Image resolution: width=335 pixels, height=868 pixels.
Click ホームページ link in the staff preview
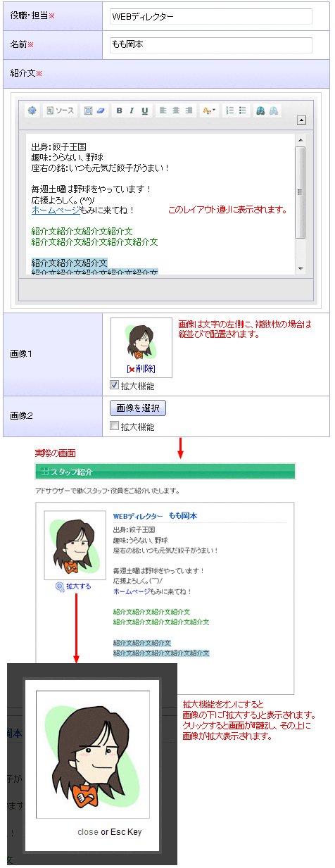pos(132,592)
